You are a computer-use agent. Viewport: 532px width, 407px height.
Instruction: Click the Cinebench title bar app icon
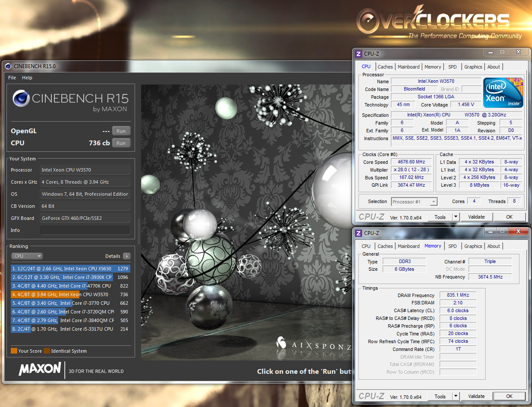click(x=8, y=66)
